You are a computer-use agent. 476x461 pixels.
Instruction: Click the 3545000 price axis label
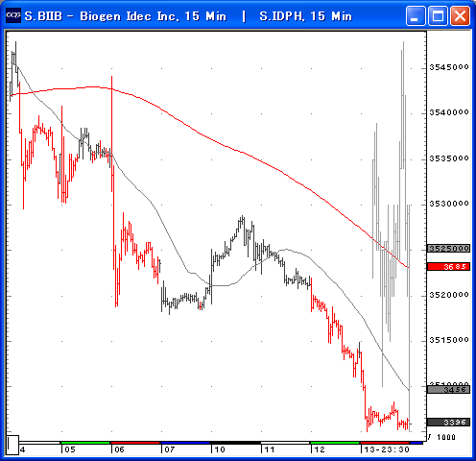pyautogui.click(x=449, y=67)
